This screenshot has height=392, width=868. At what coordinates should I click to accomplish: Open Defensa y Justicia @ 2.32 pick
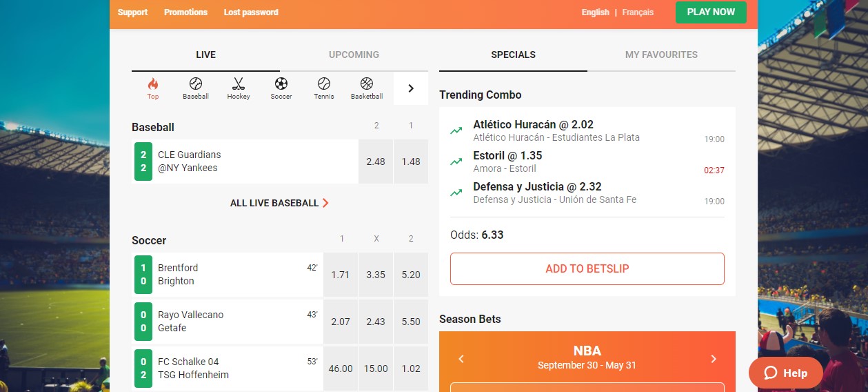(x=587, y=193)
